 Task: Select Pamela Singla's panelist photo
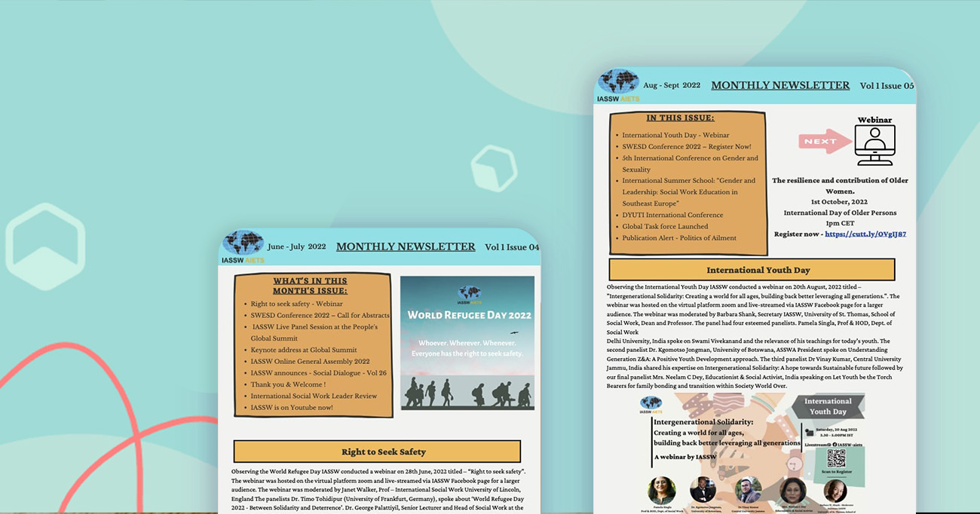(x=661, y=491)
